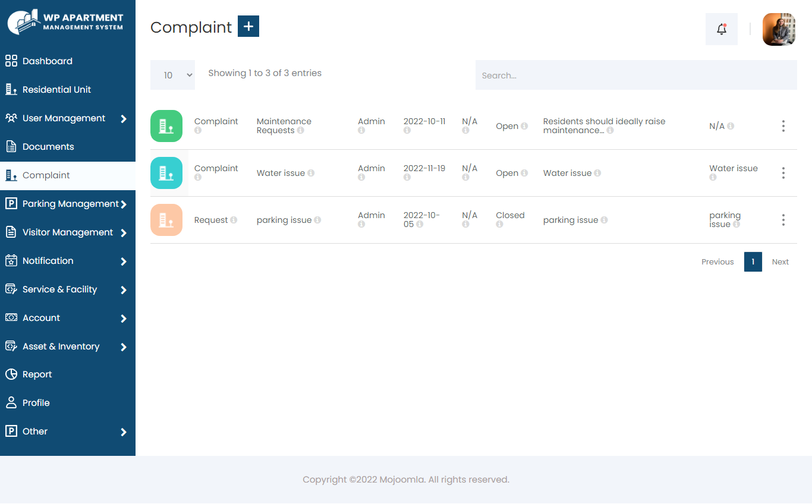812x504 pixels.
Task: Go to Dashboard in the sidebar
Action: point(68,61)
